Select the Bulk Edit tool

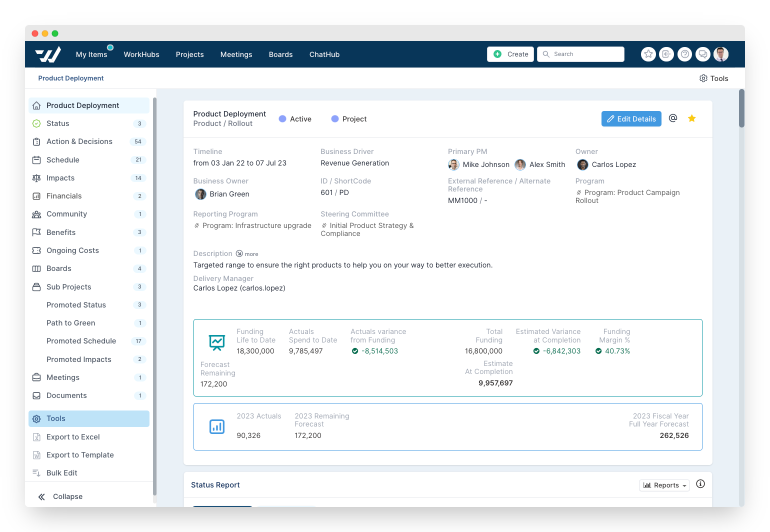coord(61,472)
